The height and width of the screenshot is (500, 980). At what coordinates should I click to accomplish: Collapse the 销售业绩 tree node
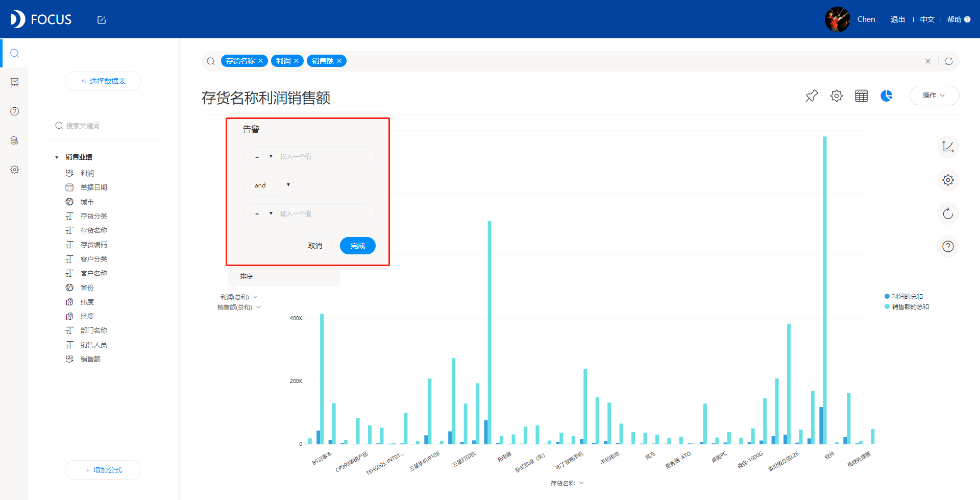57,157
